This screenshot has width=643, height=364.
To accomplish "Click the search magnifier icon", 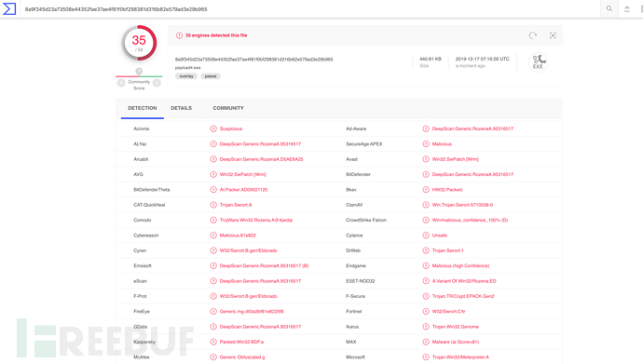I will [609, 8].
